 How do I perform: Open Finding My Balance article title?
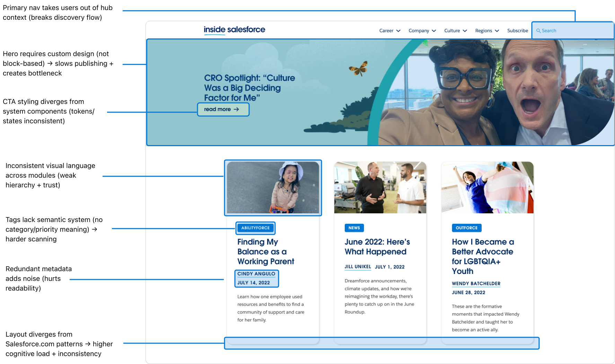click(x=266, y=252)
